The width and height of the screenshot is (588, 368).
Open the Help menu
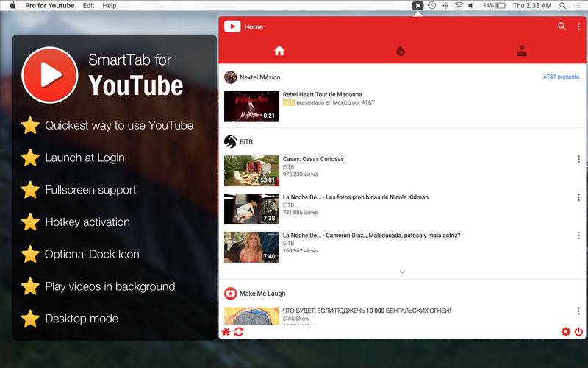click(x=110, y=6)
